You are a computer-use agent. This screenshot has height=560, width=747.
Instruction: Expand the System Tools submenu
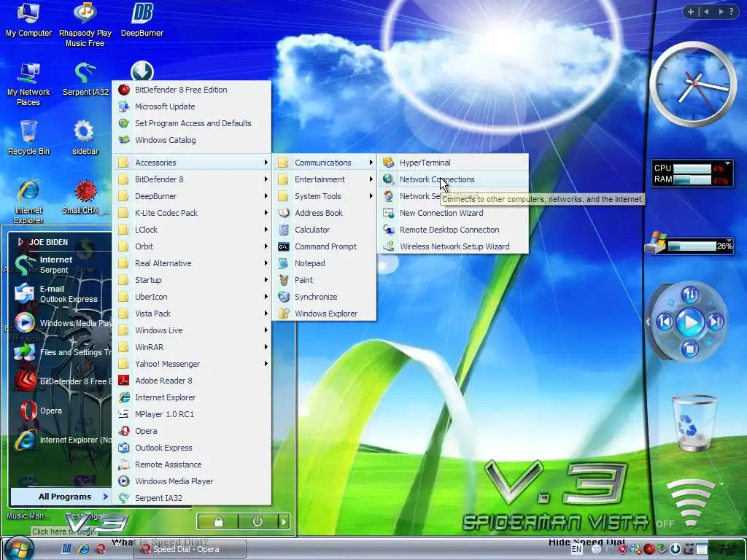[324, 196]
